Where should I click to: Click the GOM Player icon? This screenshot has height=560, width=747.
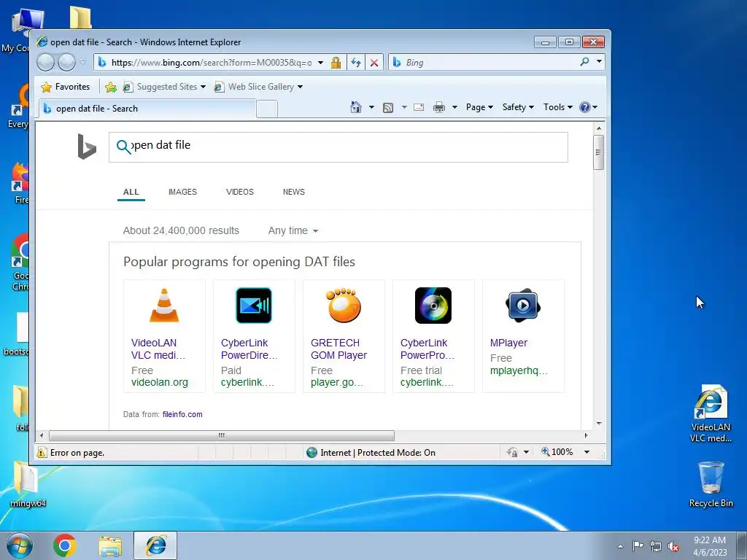pos(344,306)
